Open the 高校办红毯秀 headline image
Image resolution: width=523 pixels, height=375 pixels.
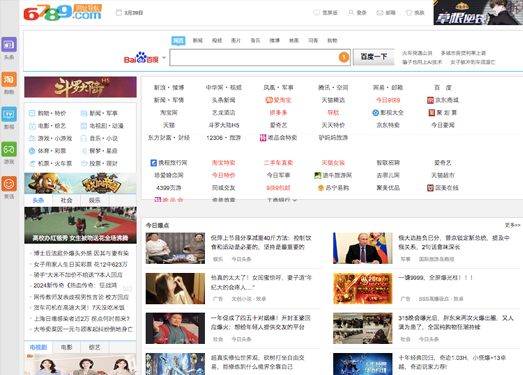(x=80, y=225)
